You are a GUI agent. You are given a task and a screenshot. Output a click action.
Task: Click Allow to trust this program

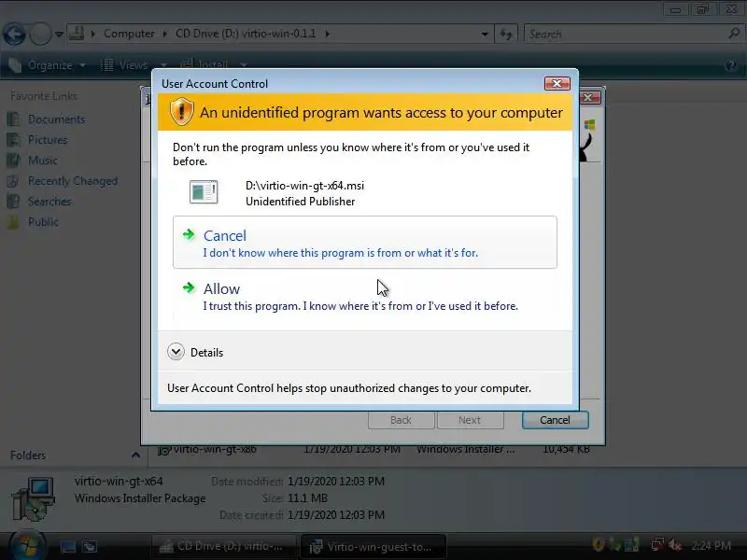pos(365,297)
